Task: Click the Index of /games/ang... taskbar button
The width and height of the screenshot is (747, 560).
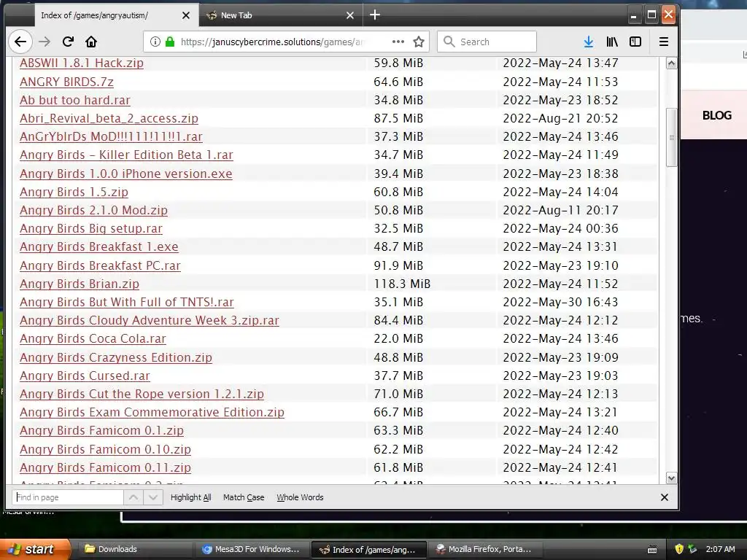Action: 368,549
